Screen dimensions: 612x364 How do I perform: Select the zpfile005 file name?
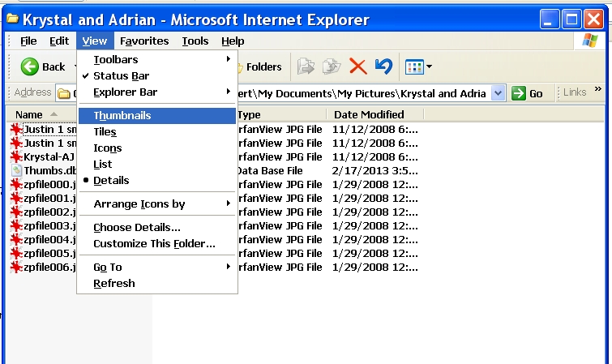pyautogui.click(x=49, y=254)
